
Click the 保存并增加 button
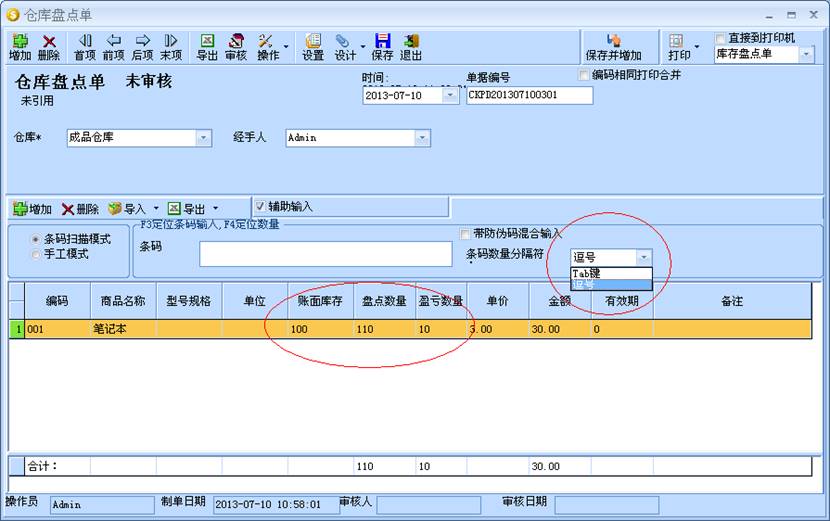tap(614, 47)
